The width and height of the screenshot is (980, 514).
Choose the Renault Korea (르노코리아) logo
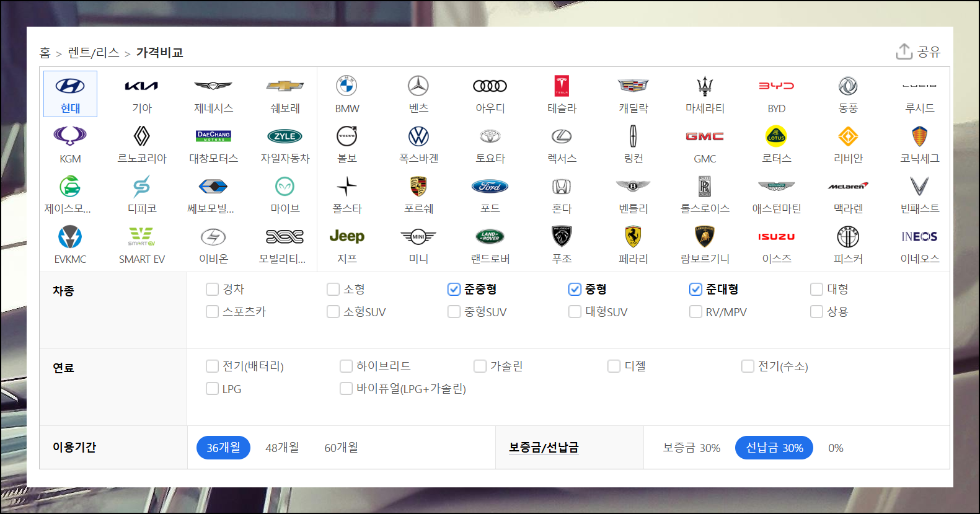click(x=142, y=136)
